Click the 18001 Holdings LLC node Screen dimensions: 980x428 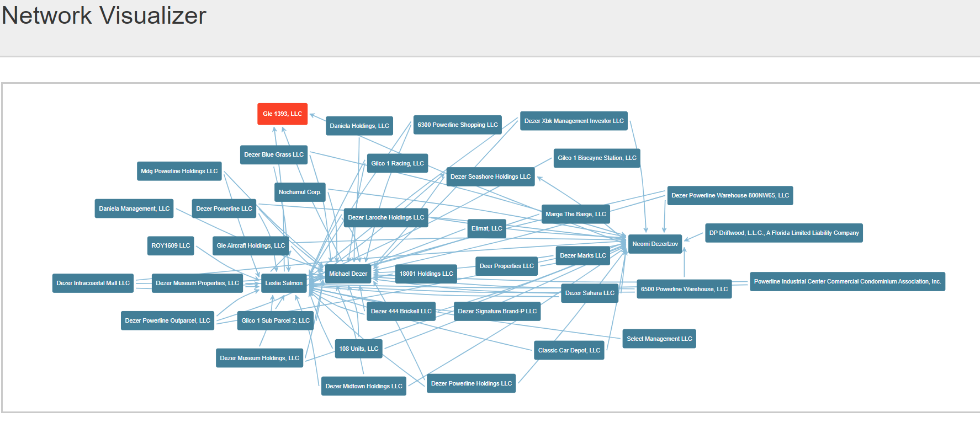click(x=426, y=274)
